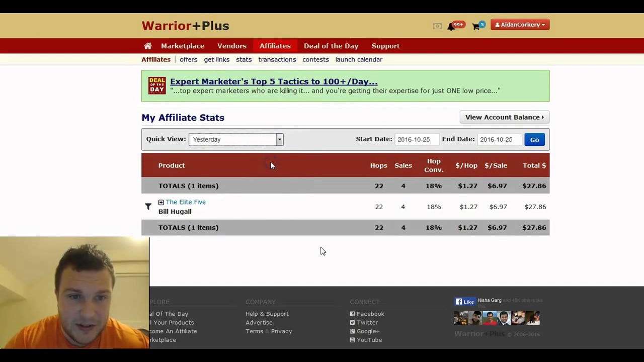Open the Terms footer link
The image size is (644, 362).
254,331
